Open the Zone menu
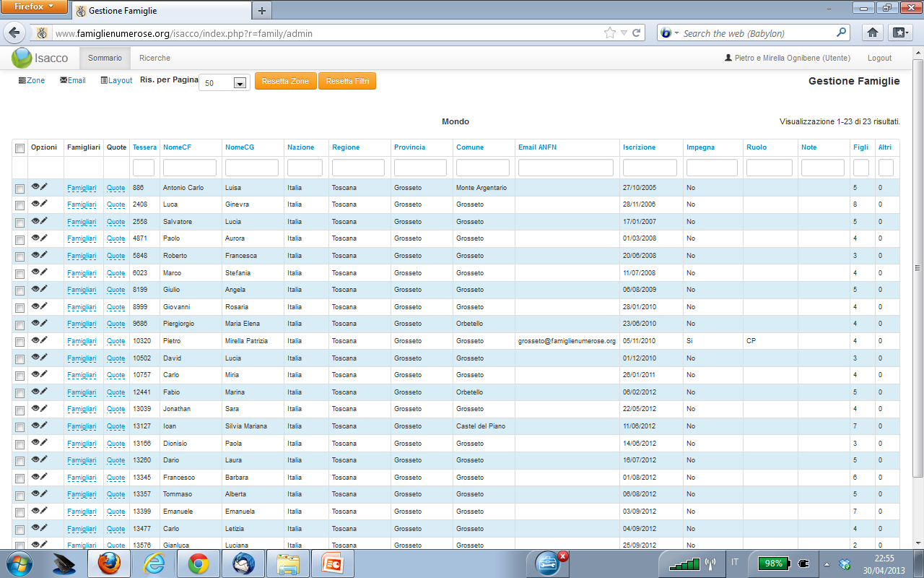Viewport: 924px width, 578px height. [x=31, y=81]
